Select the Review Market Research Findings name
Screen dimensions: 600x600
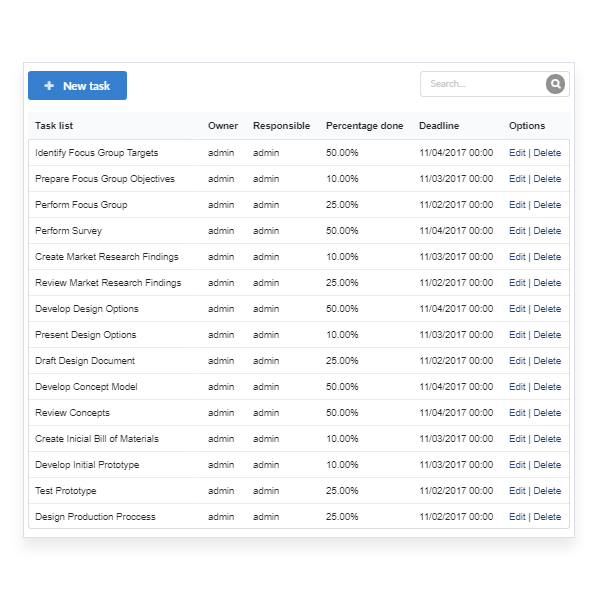pyautogui.click(x=108, y=283)
